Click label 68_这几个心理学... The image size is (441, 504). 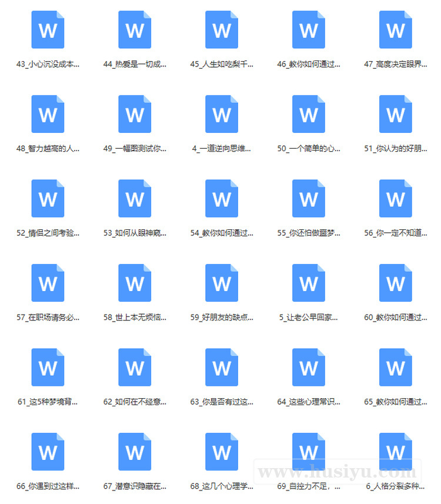click(x=222, y=486)
